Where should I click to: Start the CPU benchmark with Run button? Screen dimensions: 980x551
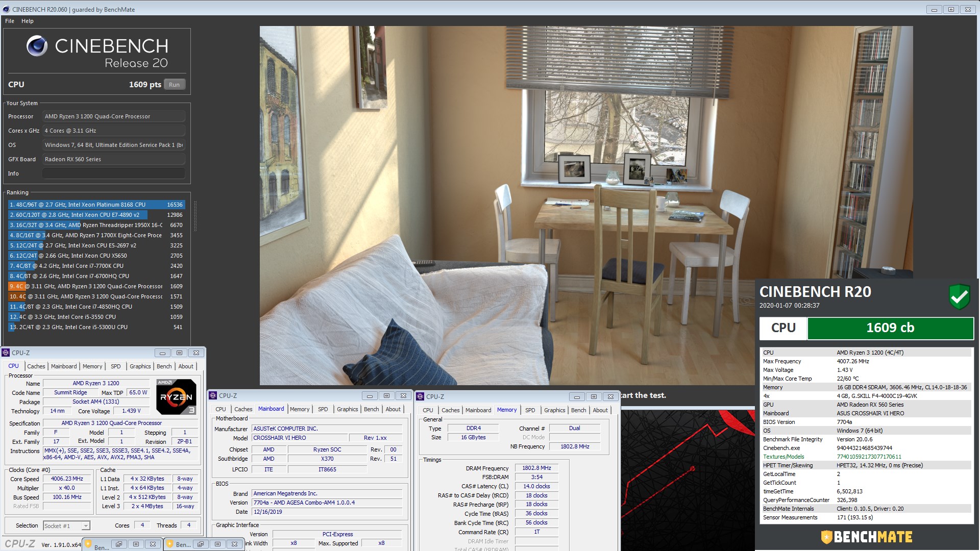coord(174,85)
